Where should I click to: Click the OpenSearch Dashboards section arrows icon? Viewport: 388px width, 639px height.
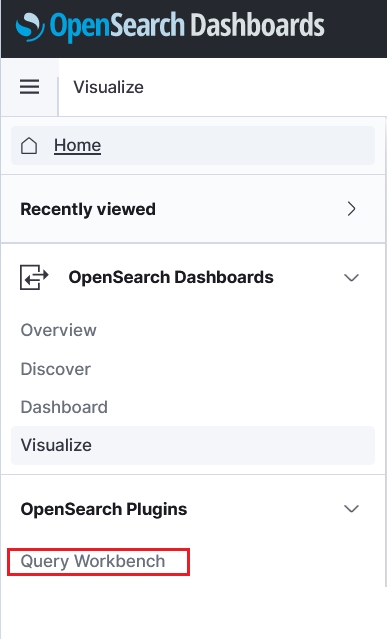34,277
